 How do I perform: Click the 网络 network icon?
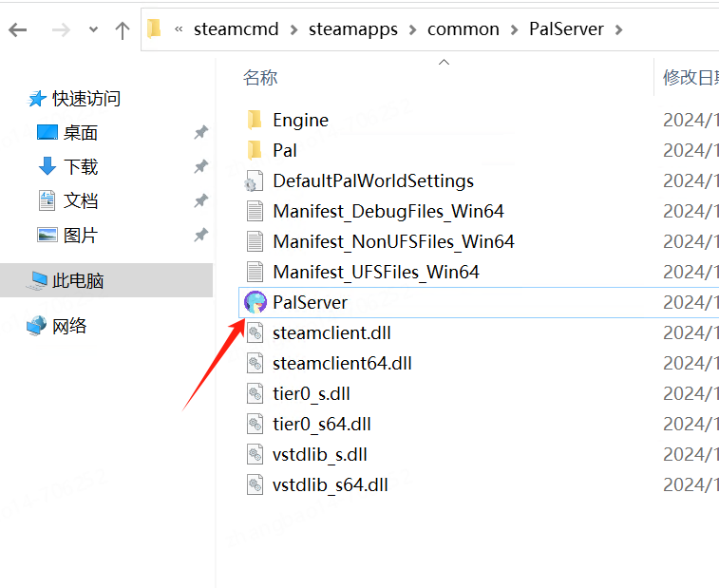click(37, 326)
